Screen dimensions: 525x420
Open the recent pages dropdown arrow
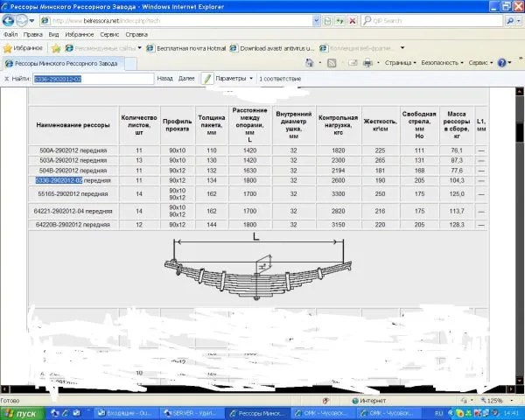[31, 21]
